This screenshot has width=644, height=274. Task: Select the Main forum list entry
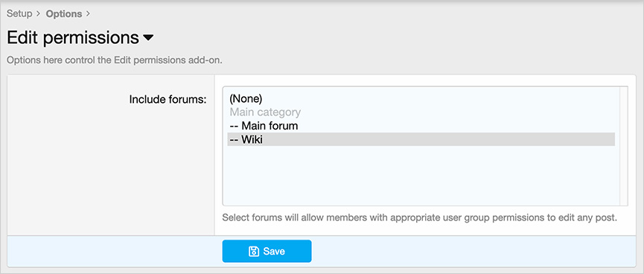[x=264, y=126]
